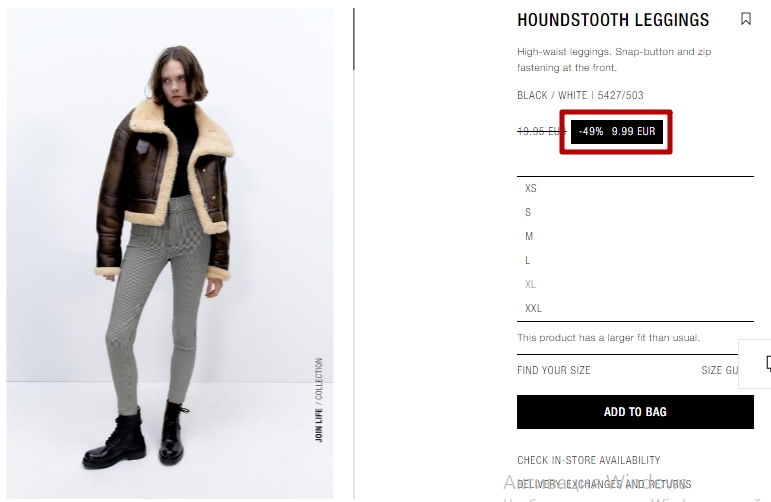This screenshot has height=502, width=771.
Task: Click the discounted 9.99 EUR price tag
Action: (x=617, y=131)
